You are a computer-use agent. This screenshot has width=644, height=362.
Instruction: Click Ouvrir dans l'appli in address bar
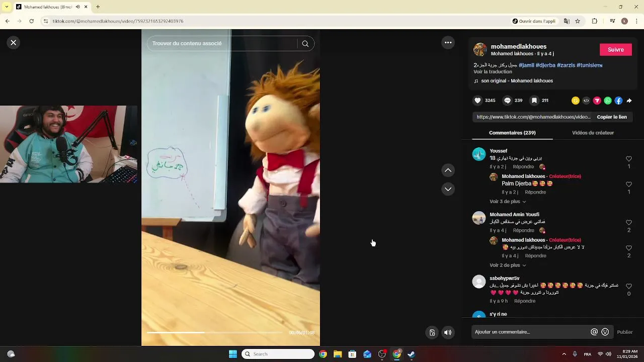[x=534, y=21]
